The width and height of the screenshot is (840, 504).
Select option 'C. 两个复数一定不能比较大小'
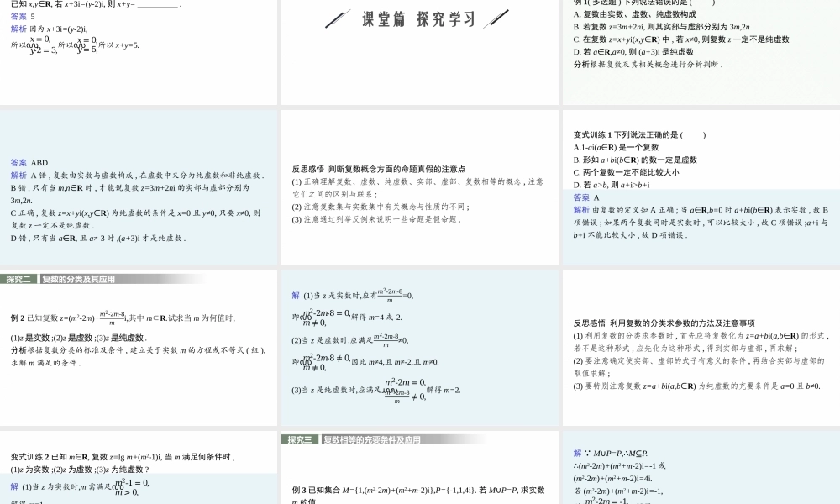click(627, 172)
